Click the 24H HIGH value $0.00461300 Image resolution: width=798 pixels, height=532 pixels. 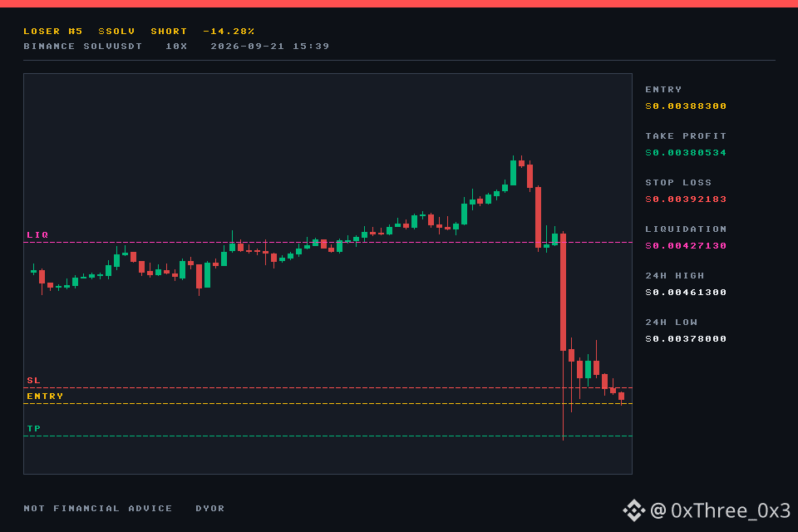point(686,293)
